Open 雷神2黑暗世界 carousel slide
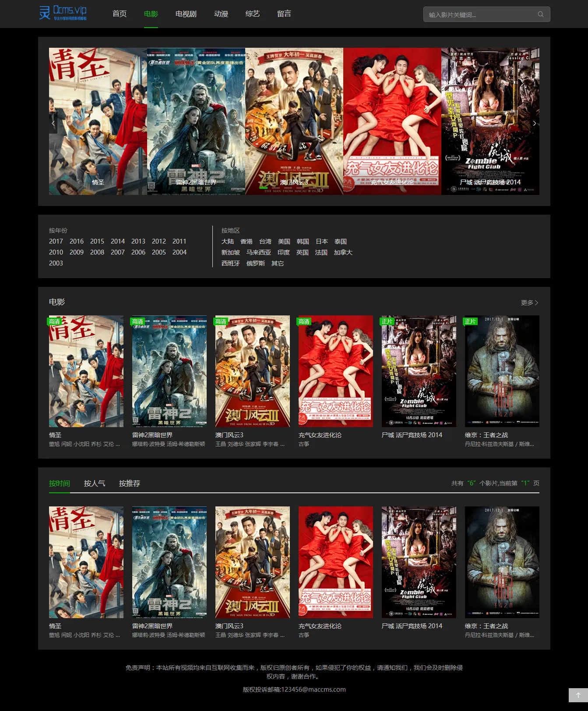The width and height of the screenshot is (588, 711). [x=196, y=121]
